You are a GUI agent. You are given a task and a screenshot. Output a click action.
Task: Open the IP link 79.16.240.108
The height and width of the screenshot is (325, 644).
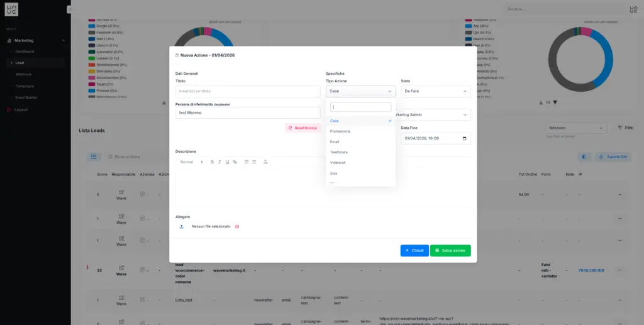pos(591,270)
